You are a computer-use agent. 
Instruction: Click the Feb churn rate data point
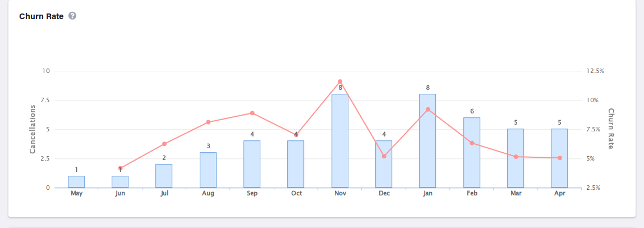[x=472, y=143]
